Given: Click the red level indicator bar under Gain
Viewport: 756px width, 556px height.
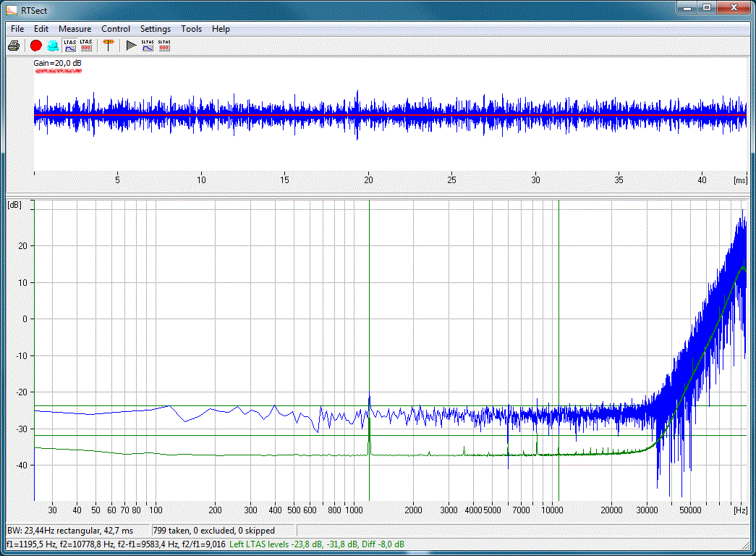Looking at the screenshot, I should pyautogui.click(x=59, y=71).
